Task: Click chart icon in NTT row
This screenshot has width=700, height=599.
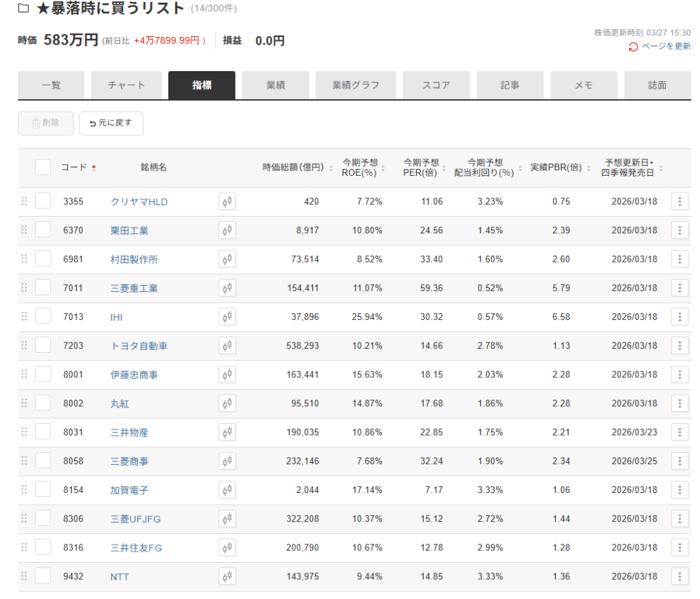Action: 227,576
